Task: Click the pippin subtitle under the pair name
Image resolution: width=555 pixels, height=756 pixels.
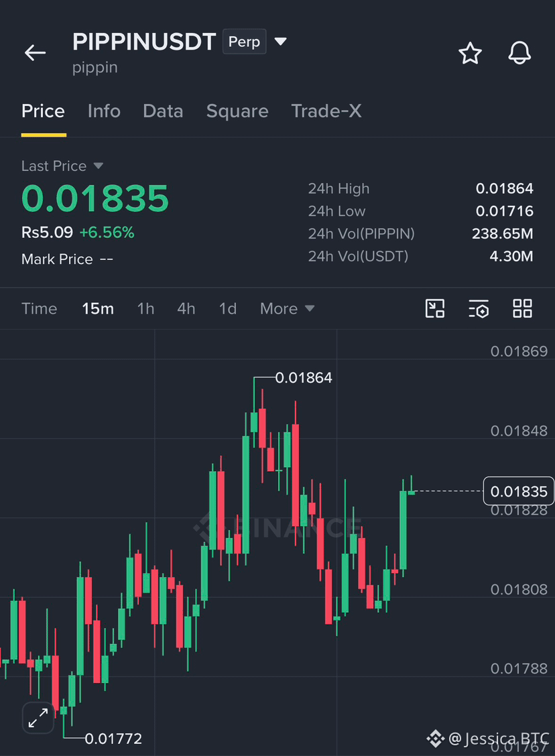Action: (95, 68)
